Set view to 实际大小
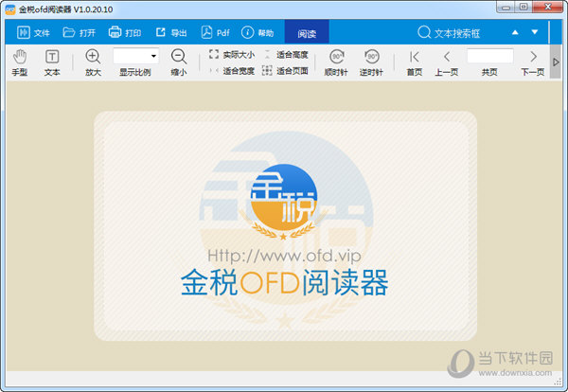Viewport: 568px width, 392px height. [232, 55]
